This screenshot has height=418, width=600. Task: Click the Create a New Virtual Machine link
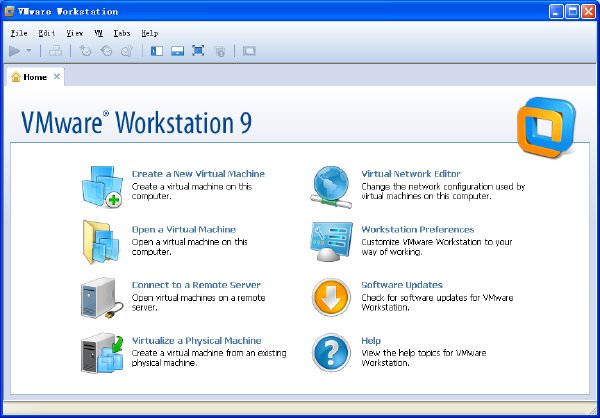pyautogui.click(x=198, y=174)
